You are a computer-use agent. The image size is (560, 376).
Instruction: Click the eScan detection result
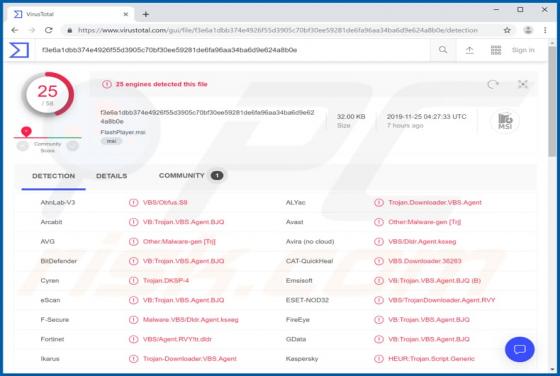click(x=183, y=300)
